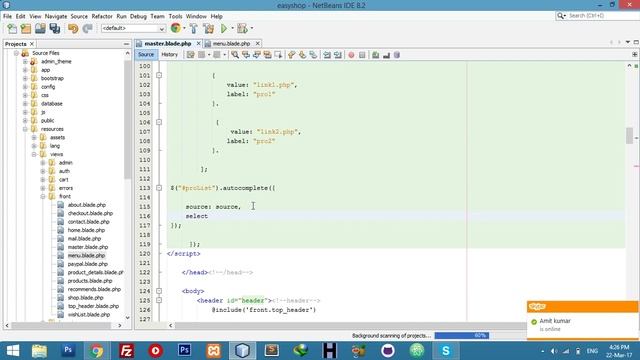The width and height of the screenshot is (640, 360).
Task: Open checkout.blade.php in the project tree
Action: (90, 213)
